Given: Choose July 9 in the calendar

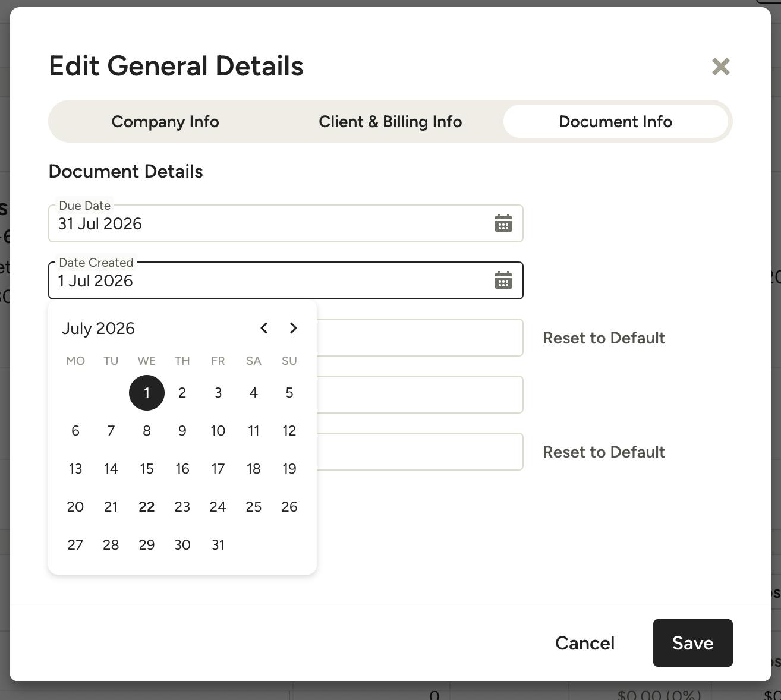Looking at the screenshot, I should pos(182,431).
